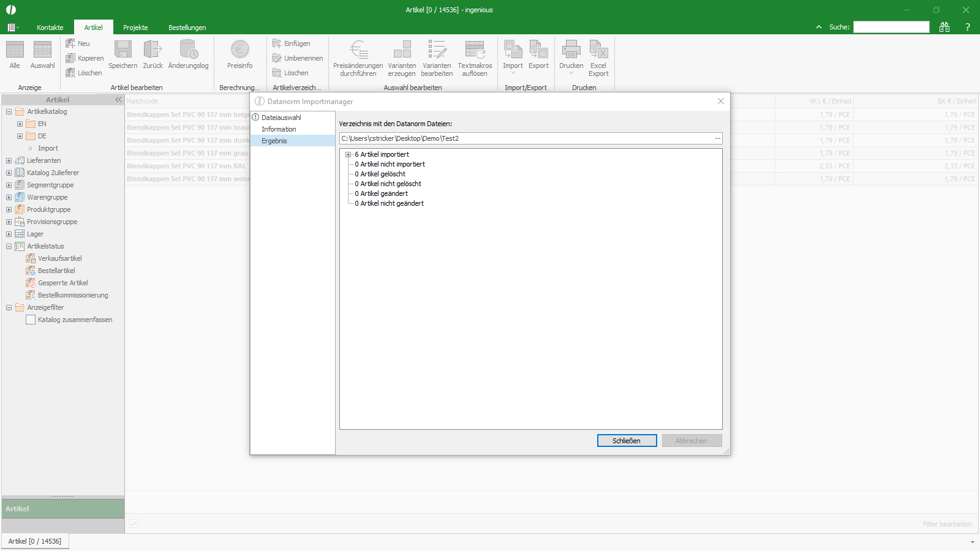Open Preisänderungen durchführen
Viewport: 980px width, 551px height.
point(358,59)
